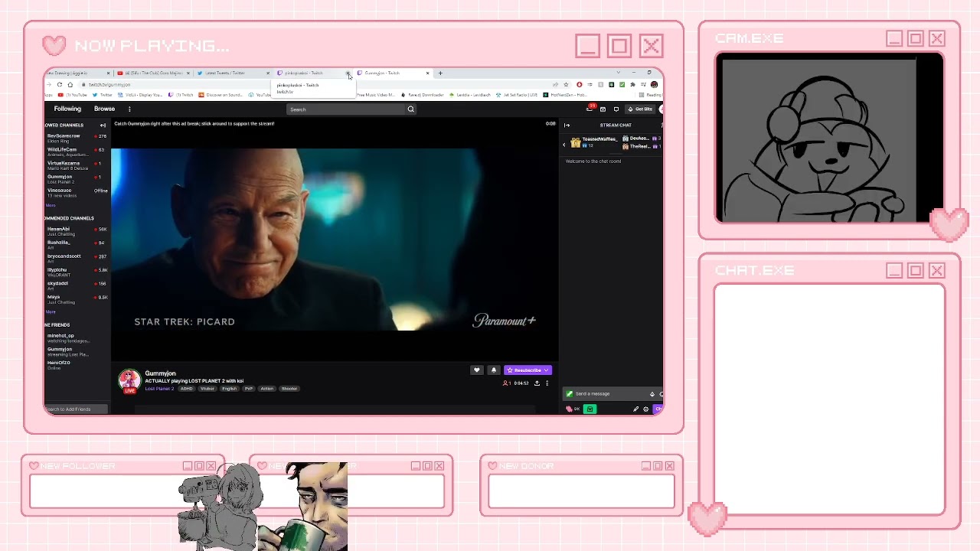Open the Bits icon in chat input
Screen dimensions: 980x551
652,394
